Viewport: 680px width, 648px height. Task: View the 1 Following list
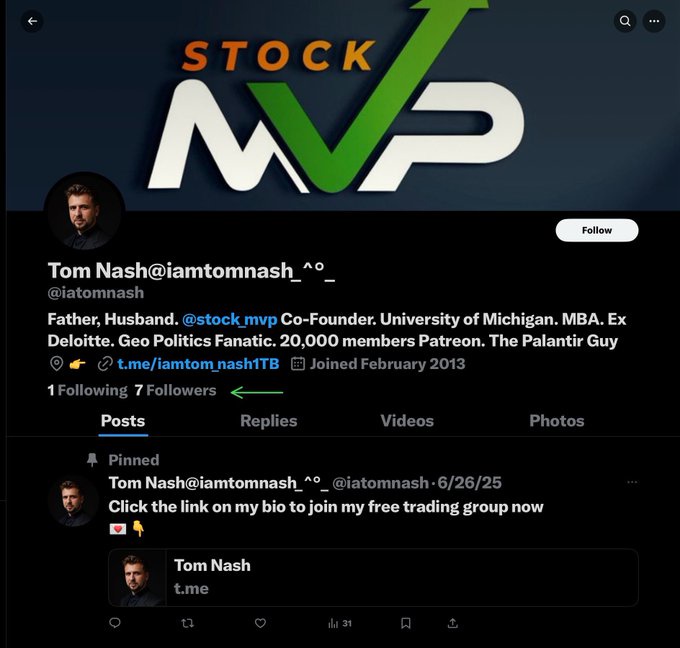pyautogui.click(x=87, y=390)
